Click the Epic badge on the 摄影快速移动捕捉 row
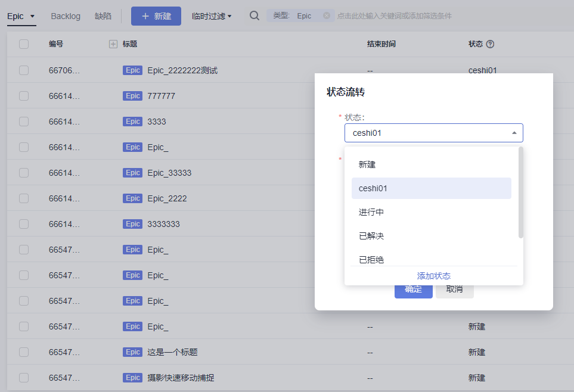Viewport: 574px width, 392px height. [x=132, y=378]
